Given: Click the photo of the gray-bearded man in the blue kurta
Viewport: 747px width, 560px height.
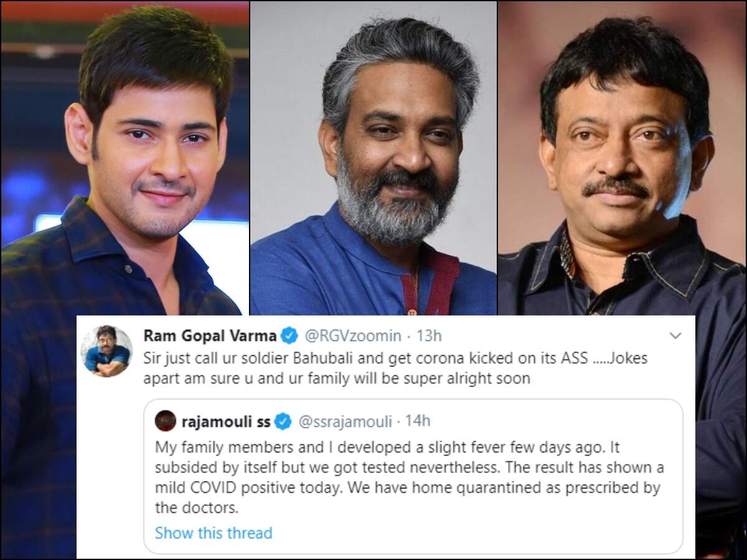Looking at the screenshot, I should [x=374, y=158].
